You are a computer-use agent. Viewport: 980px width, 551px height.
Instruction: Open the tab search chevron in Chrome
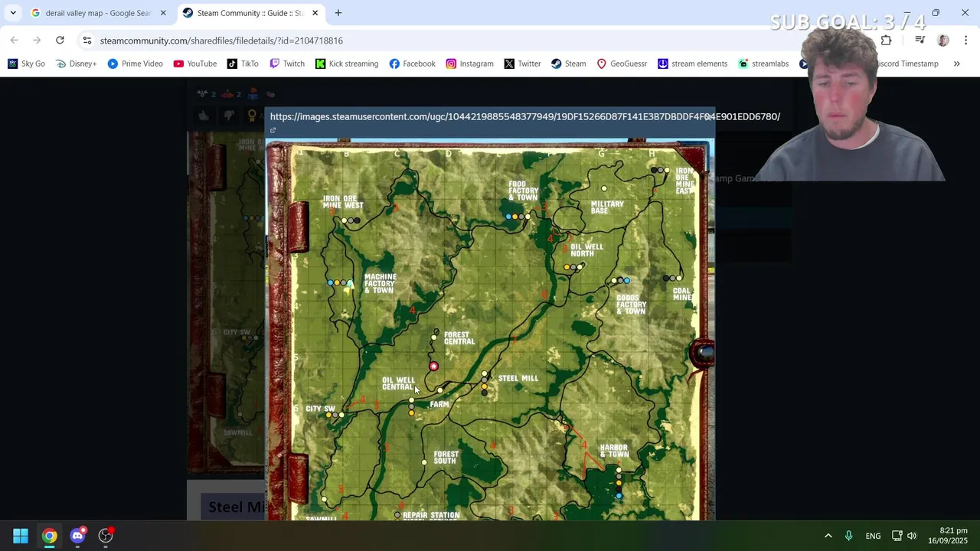coord(13,13)
